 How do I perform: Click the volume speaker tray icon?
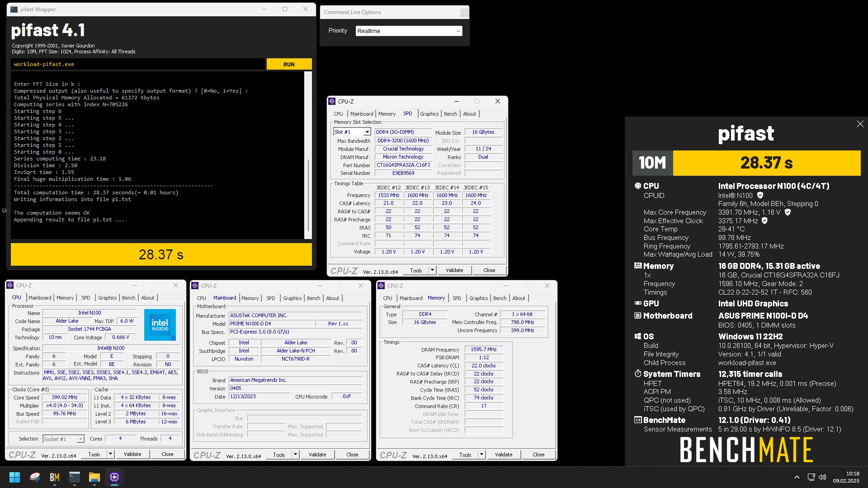coord(822,477)
